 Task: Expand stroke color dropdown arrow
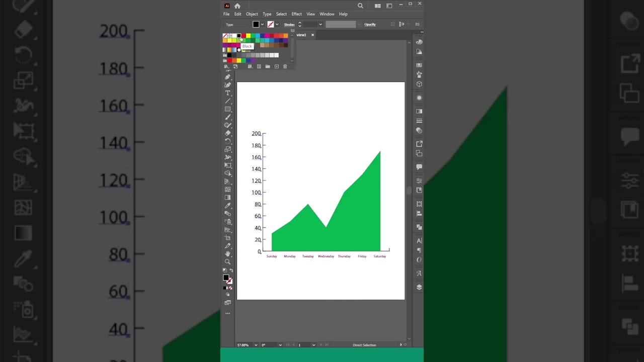click(x=277, y=24)
